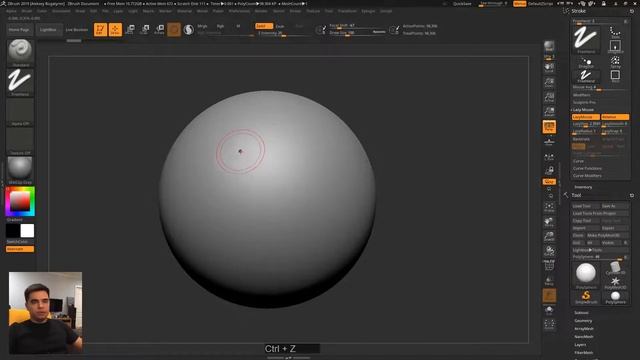Click the Stroke palette refresh icon
The image size is (640, 360).
tap(631, 11)
